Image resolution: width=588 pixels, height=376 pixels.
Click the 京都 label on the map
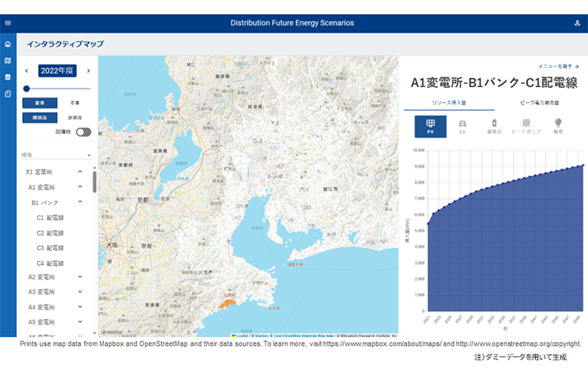pos(143,200)
